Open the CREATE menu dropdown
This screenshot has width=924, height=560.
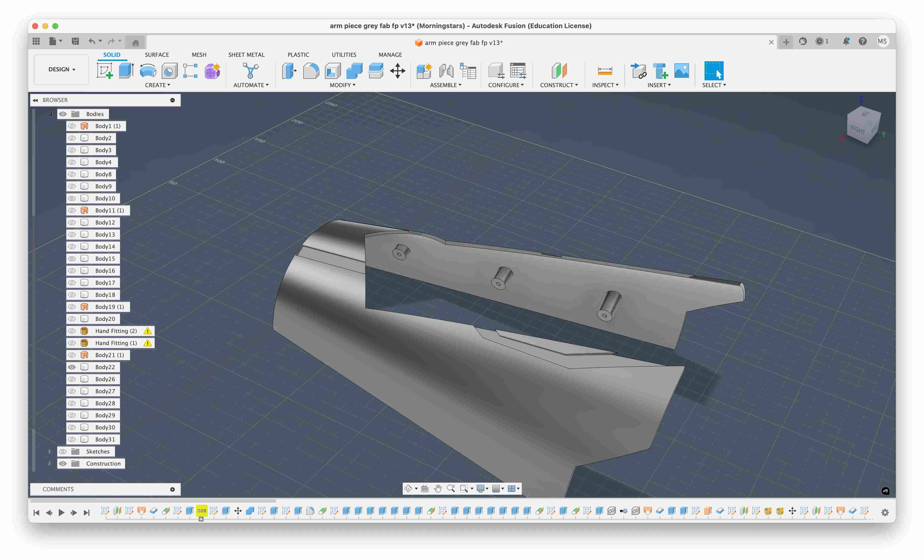157,85
